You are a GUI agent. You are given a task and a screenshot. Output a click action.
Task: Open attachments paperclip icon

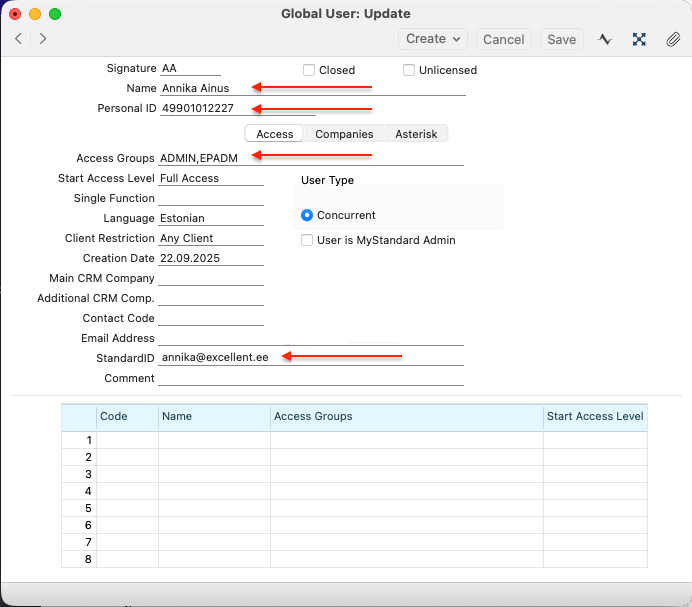point(673,39)
